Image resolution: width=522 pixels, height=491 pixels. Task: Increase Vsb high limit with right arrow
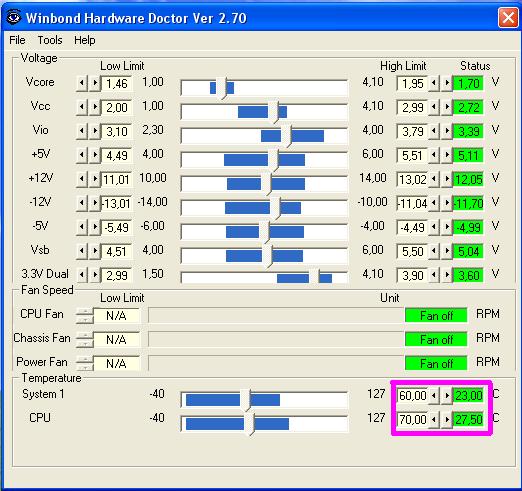pyautogui.click(x=446, y=251)
